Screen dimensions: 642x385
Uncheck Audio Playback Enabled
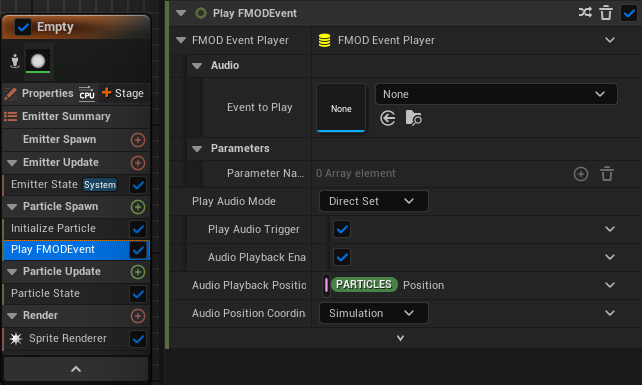[342, 257]
